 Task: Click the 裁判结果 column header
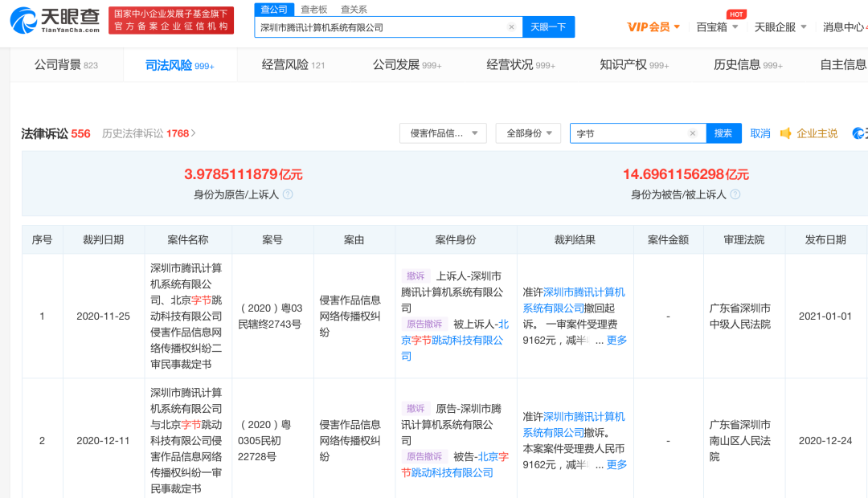click(x=575, y=239)
